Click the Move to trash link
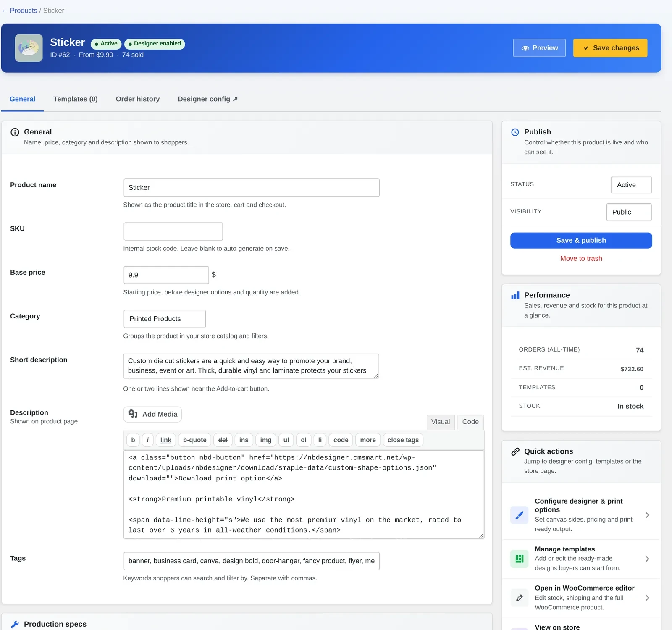Screen dimensions: 672x630 point(581,259)
